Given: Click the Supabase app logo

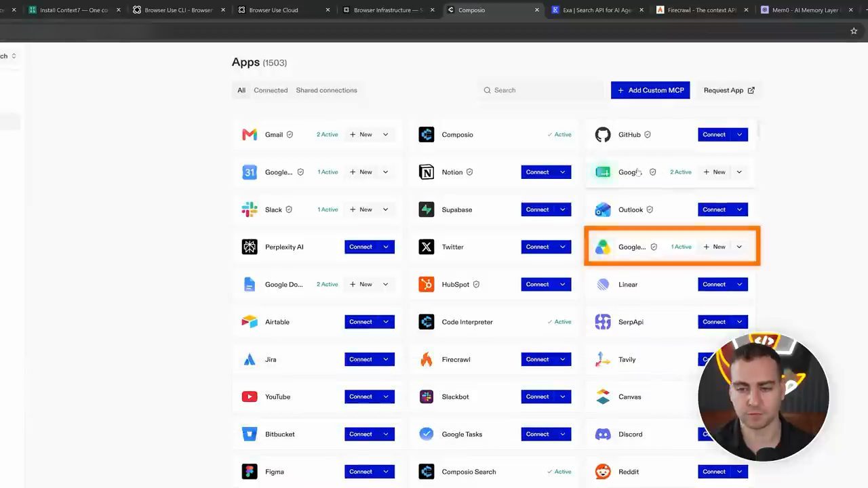Looking at the screenshot, I should coord(427,209).
